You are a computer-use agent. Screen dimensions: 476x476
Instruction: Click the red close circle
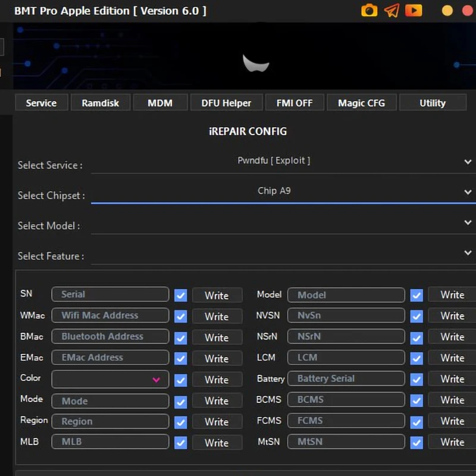468,10
